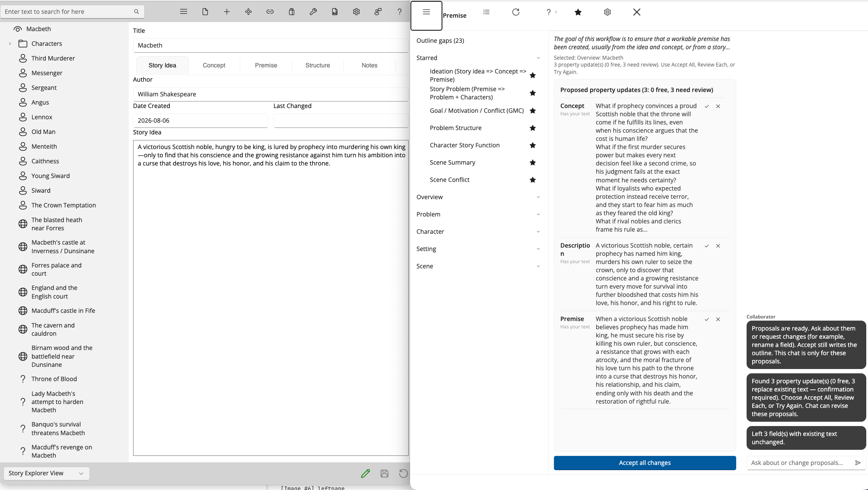This screenshot has height=490, width=868.
Task: Open the Scene Conflict workflow
Action: [x=449, y=180]
